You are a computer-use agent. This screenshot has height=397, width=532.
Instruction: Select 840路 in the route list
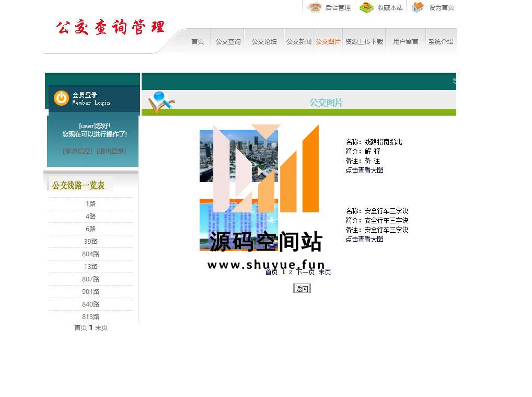coord(90,304)
